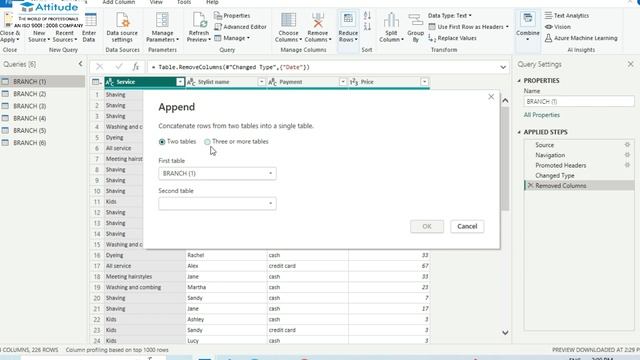
Task: Open the Service column filter dropdown
Action: click(x=180, y=82)
